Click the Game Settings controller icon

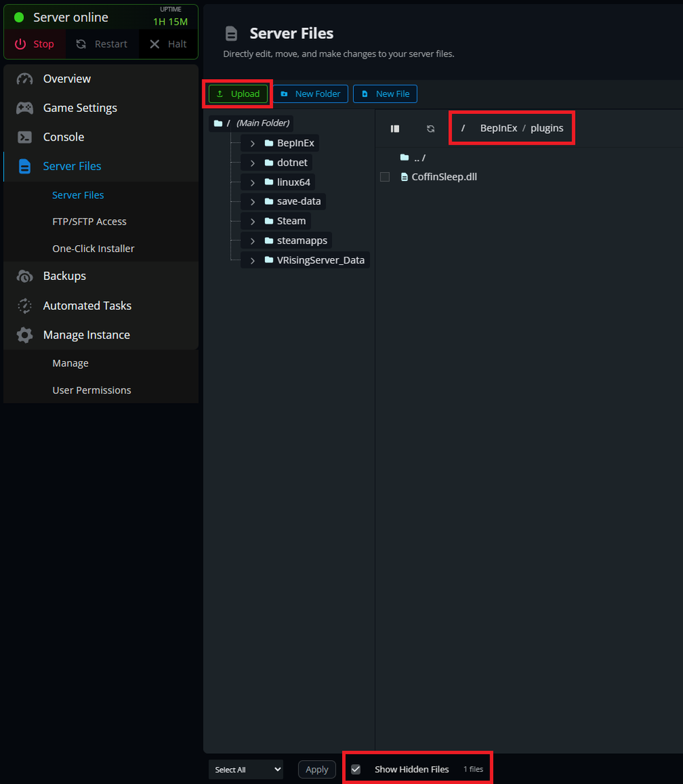coord(25,108)
